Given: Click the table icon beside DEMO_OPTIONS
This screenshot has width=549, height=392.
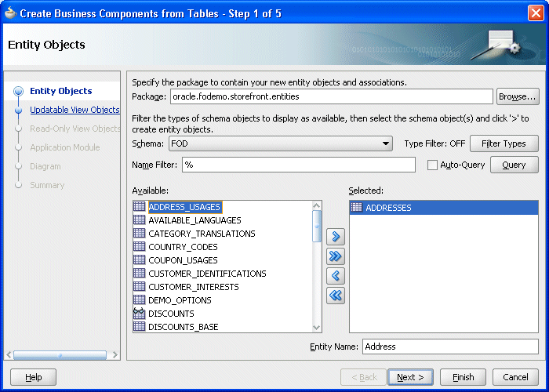Looking at the screenshot, I should click(x=140, y=299).
